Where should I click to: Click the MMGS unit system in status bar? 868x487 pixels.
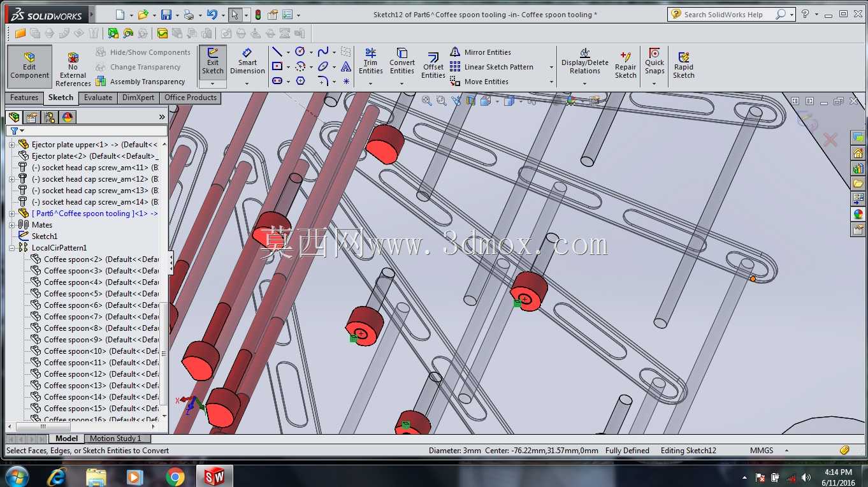click(x=762, y=451)
